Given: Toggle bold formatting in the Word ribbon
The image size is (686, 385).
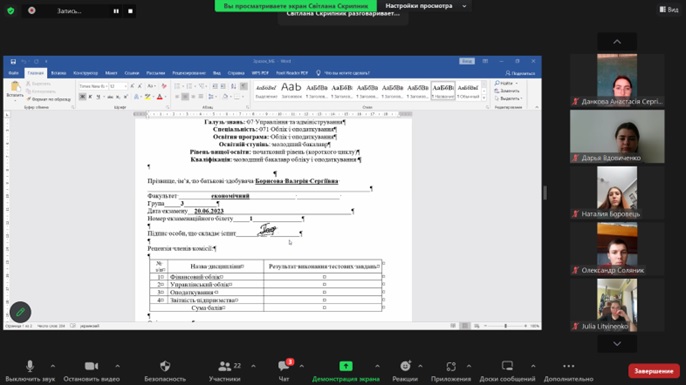Looking at the screenshot, I should (x=82, y=97).
